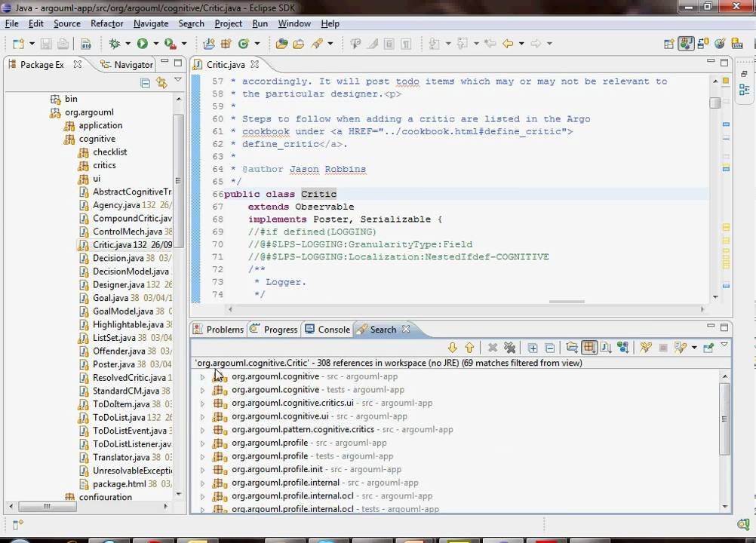Viewport: 756px width, 543px height.
Task: Toggle group by file in Search view
Action: (x=606, y=348)
